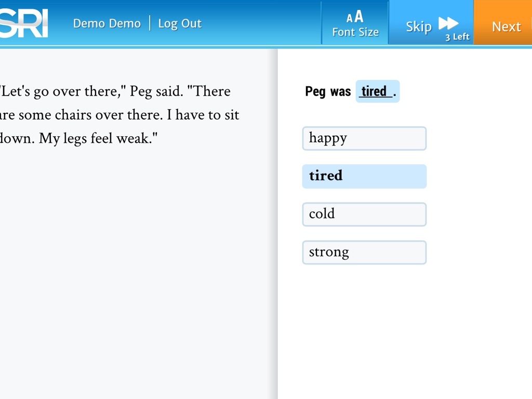
Task: Select "strong" from the answer choices
Action: coord(364,252)
